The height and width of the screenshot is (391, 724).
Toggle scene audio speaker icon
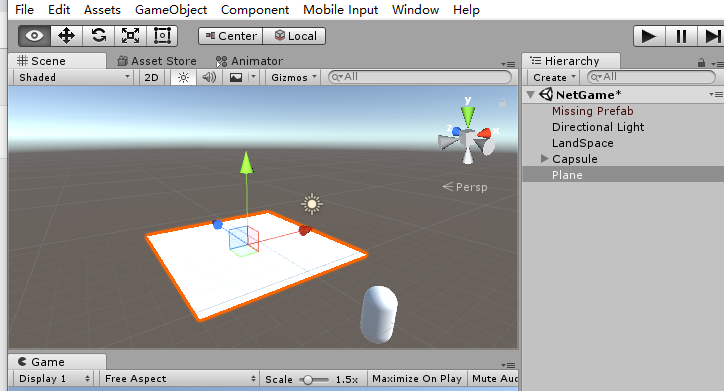[x=209, y=78]
